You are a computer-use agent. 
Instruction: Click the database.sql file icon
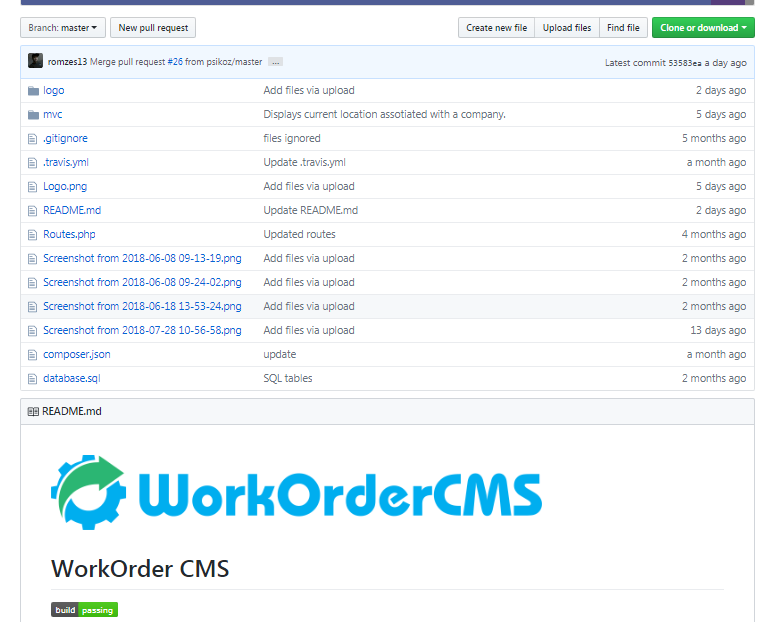(x=33, y=379)
